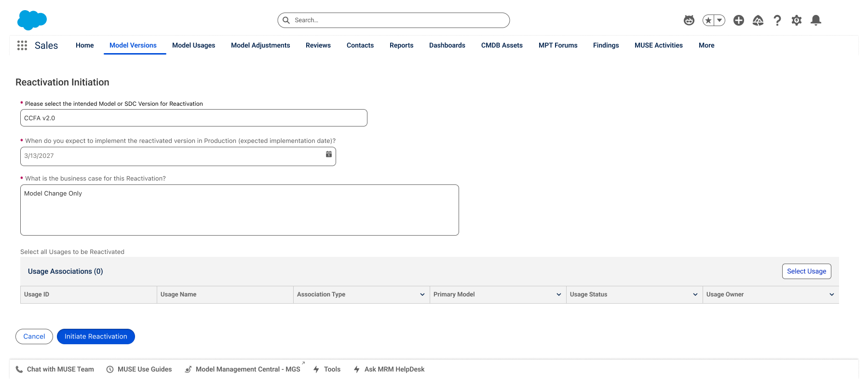Go to the Findings tab
The image size is (868, 379).
[x=606, y=45]
